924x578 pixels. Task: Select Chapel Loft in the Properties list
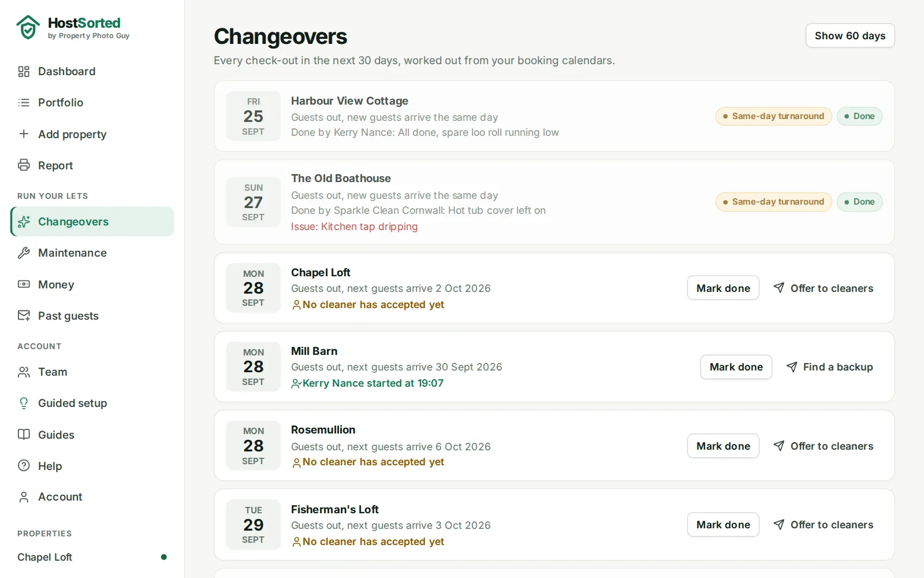click(92, 557)
